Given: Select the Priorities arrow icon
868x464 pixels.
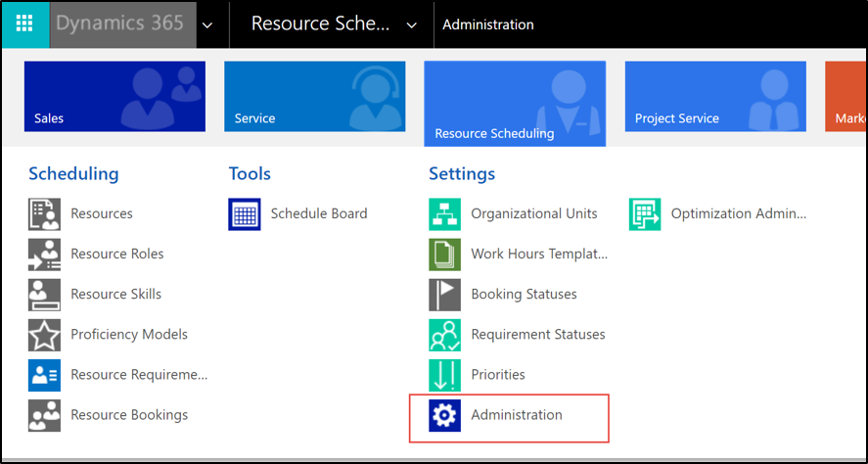Looking at the screenshot, I should [444, 375].
